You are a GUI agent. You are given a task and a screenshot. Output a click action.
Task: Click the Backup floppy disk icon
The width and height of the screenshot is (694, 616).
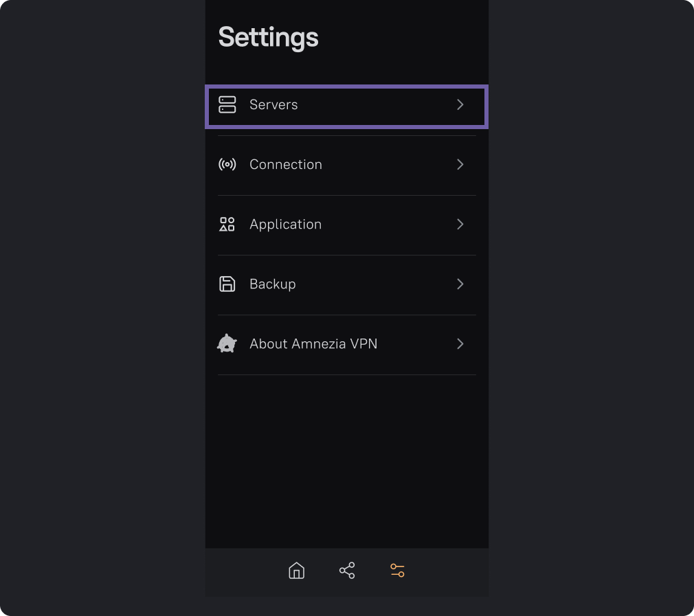[227, 284]
